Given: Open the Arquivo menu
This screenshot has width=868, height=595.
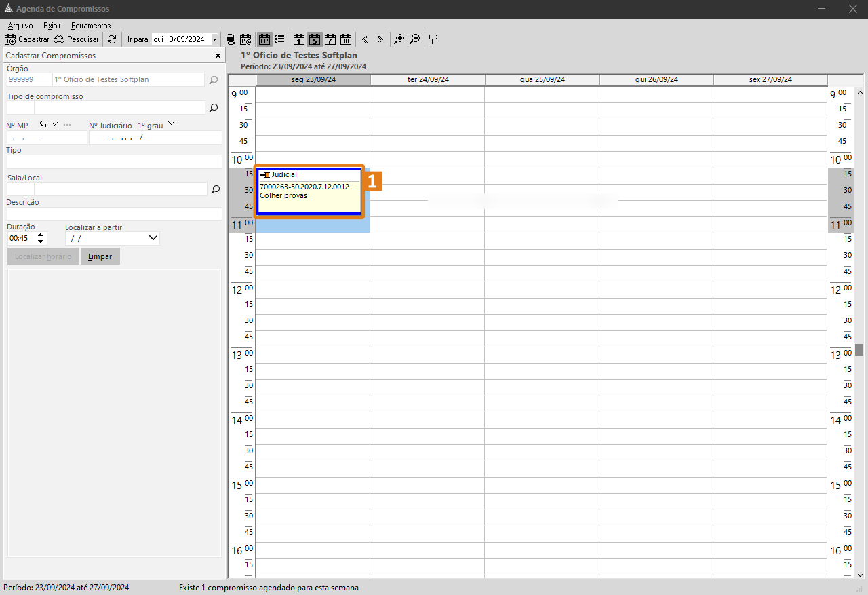Looking at the screenshot, I should (x=20, y=26).
